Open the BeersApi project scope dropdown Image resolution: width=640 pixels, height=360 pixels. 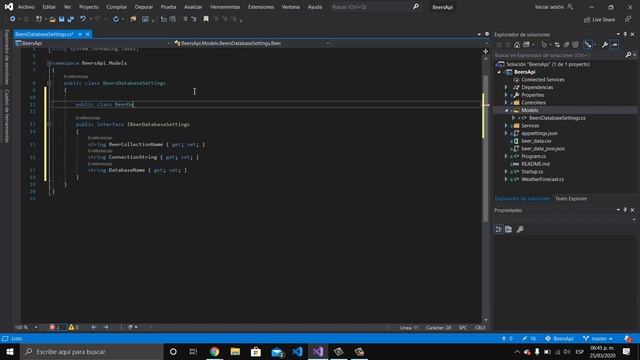pyautogui.click(x=168, y=43)
